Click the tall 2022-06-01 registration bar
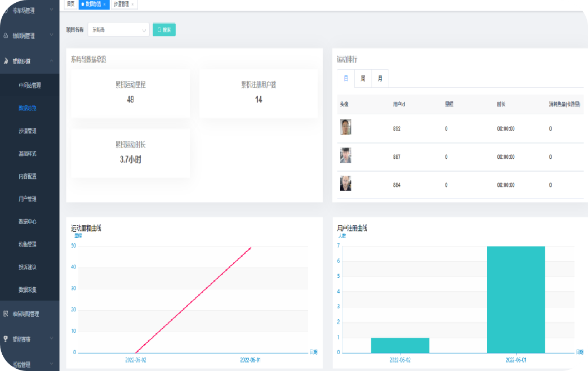The width and height of the screenshot is (588, 371). point(516,300)
